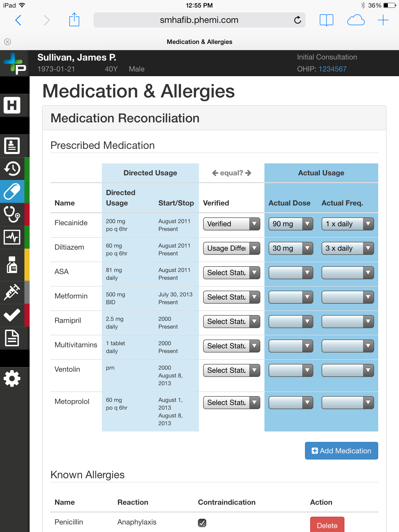Expand Flecainide actual frequency dropdown
399x532 pixels.
tap(348, 224)
